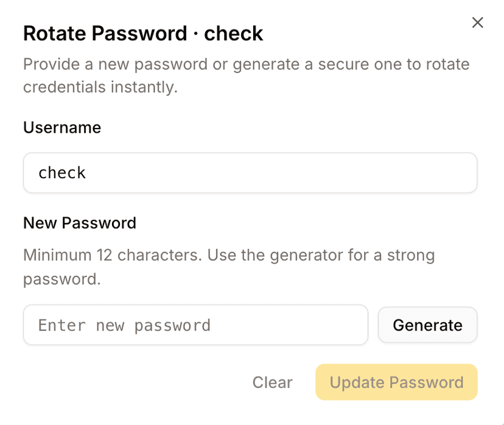This screenshot has height=425, width=504.
Task: Click the yellow Update Password button
Action: tap(396, 382)
